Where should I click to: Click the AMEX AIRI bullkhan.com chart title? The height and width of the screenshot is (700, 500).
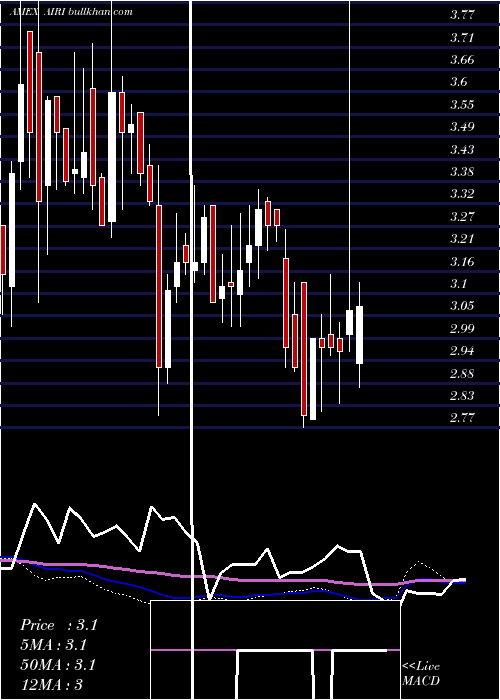coord(71,12)
